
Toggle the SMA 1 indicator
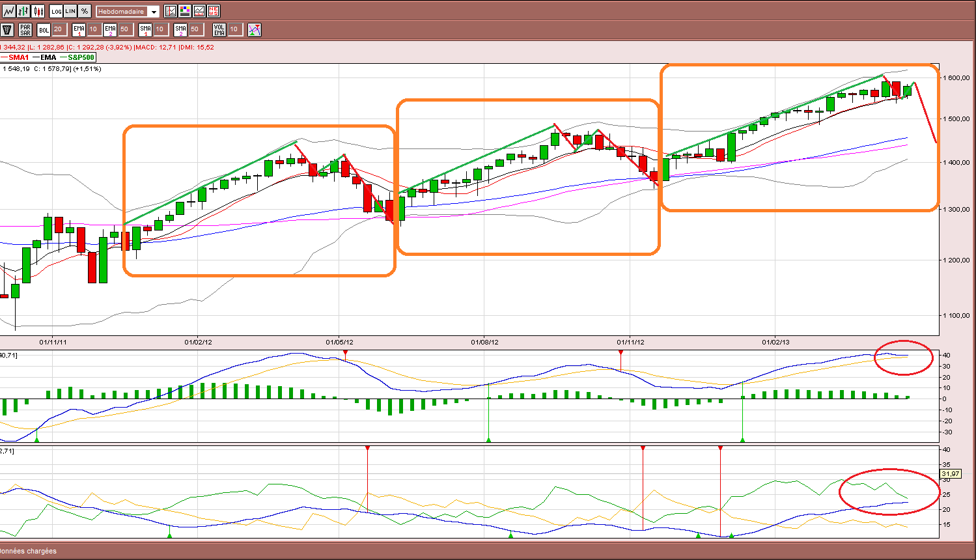145,30
